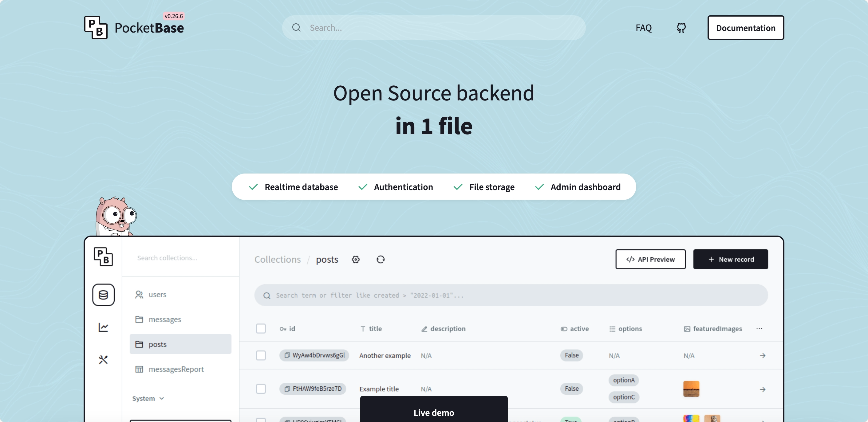The image size is (868, 422).
Task: Click the API Preview button
Action: [x=650, y=259]
